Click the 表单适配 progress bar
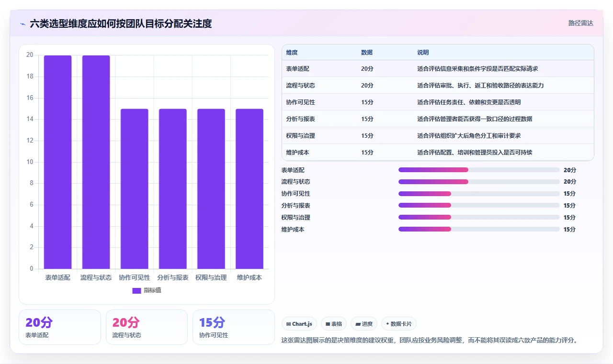The width and height of the screenshot is (613, 364). pos(479,170)
